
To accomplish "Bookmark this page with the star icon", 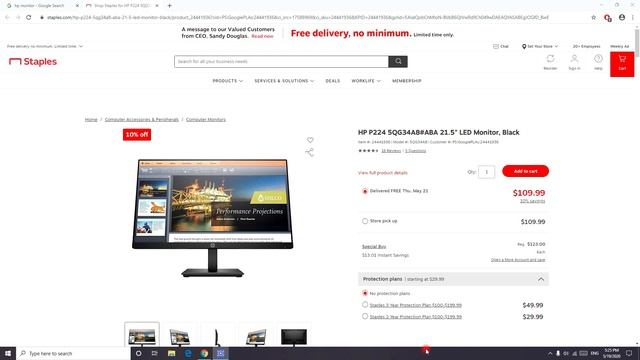I will point(593,17).
